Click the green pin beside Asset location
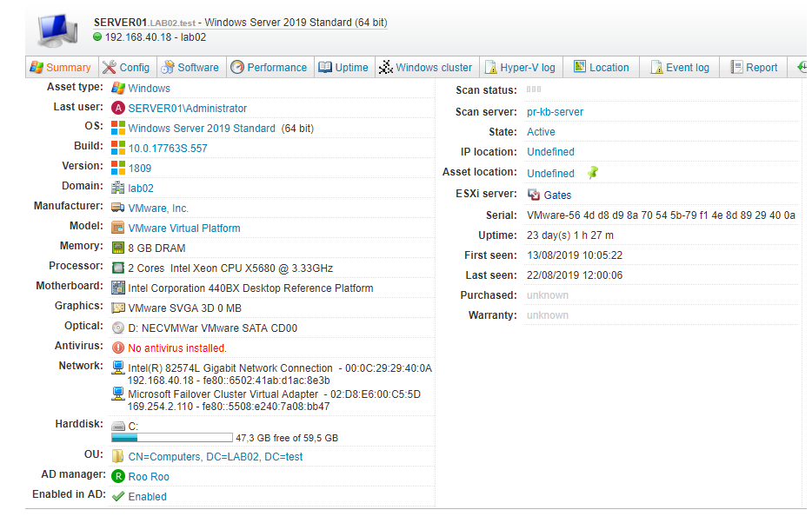The width and height of the screenshot is (812, 523). 593,172
